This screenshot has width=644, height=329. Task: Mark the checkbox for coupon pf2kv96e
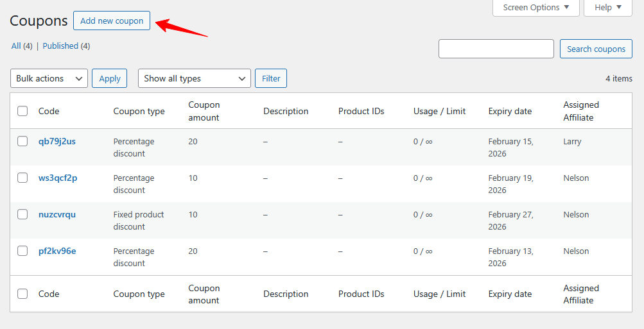(22, 251)
